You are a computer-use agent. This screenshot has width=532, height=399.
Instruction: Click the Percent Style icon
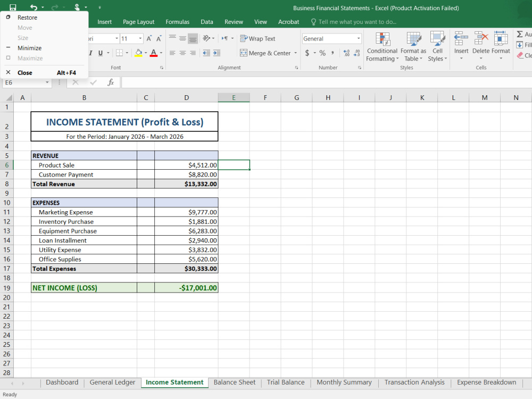pyautogui.click(x=322, y=53)
